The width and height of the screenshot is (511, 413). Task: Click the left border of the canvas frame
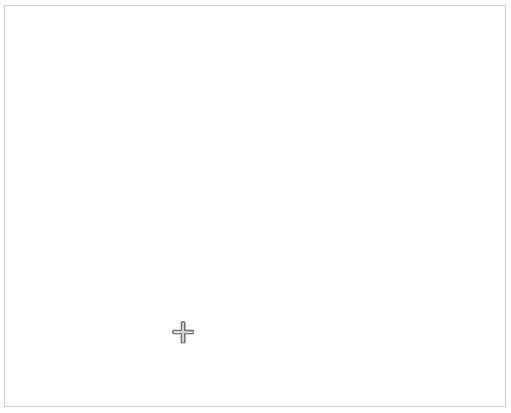coord(5,206)
